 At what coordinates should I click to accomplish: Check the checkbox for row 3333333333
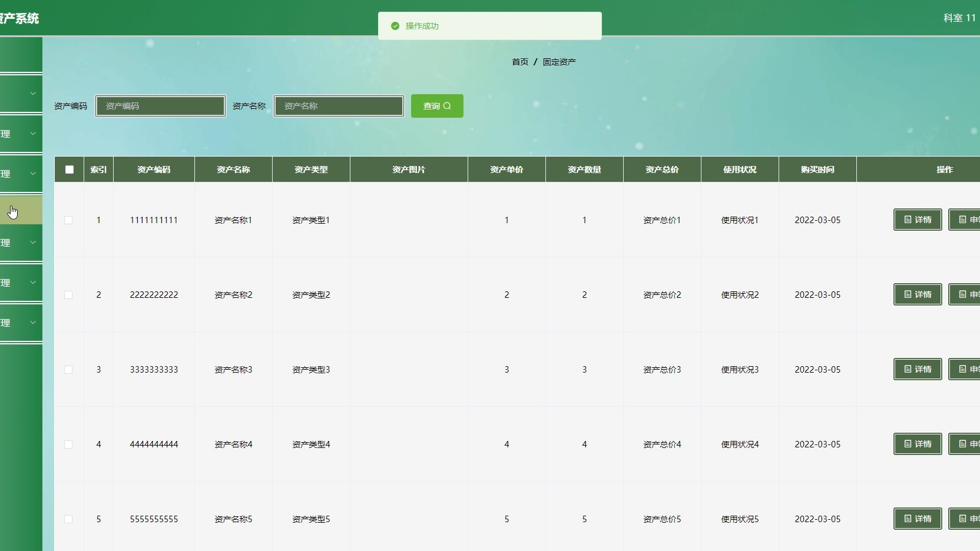pos(68,370)
